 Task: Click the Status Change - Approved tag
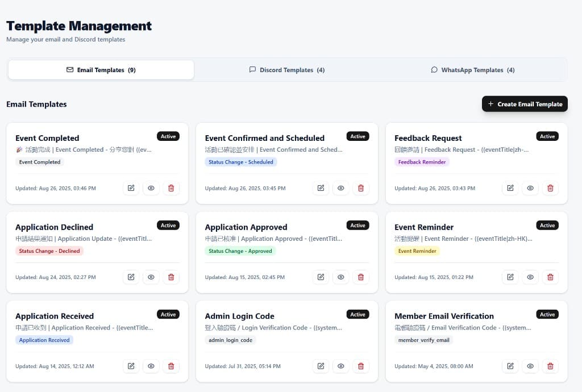(x=240, y=251)
